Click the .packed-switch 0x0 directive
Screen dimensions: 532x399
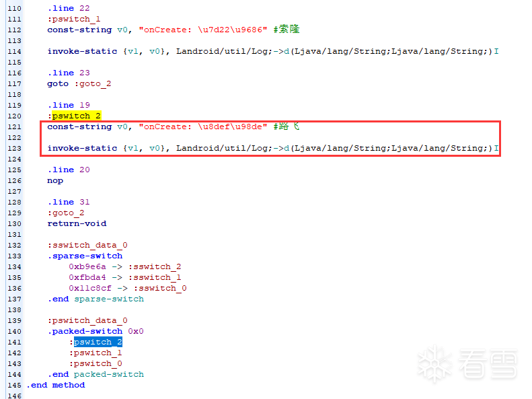pyautogui.click(x=96, y=331)
